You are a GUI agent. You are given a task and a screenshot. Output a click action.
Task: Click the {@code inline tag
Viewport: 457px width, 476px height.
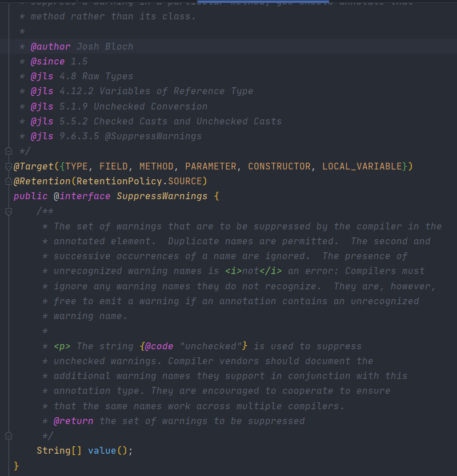[157, 346]
